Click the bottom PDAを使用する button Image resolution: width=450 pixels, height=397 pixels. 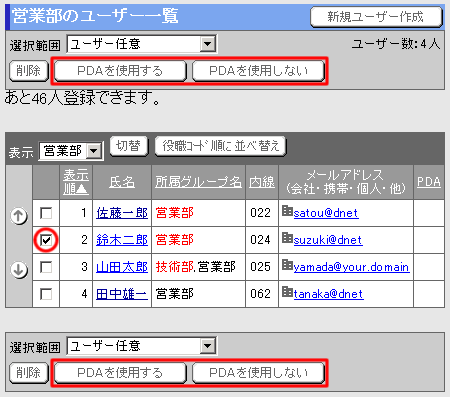click(x=120, y=373)
